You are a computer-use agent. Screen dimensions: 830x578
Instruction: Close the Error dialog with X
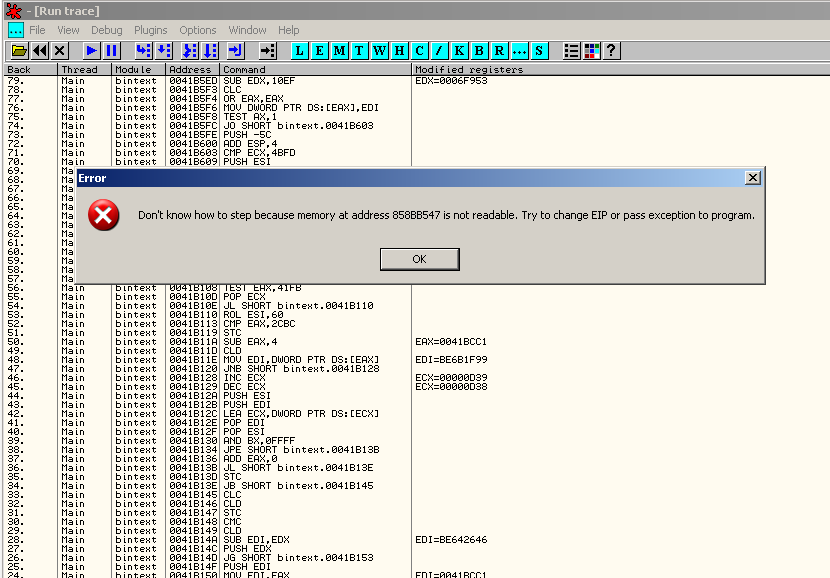click(753, 178)
